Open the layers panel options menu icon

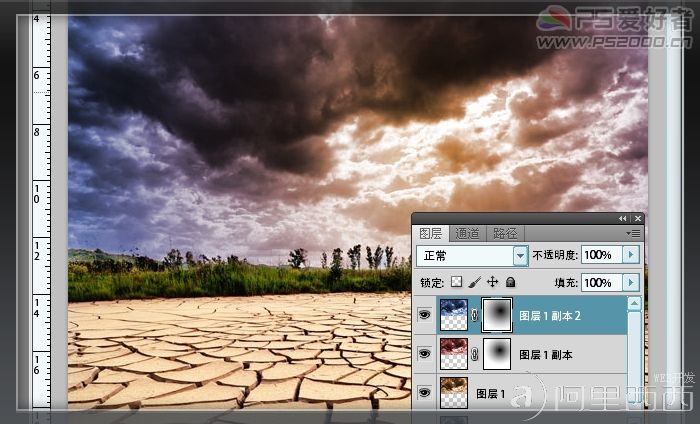633,233
